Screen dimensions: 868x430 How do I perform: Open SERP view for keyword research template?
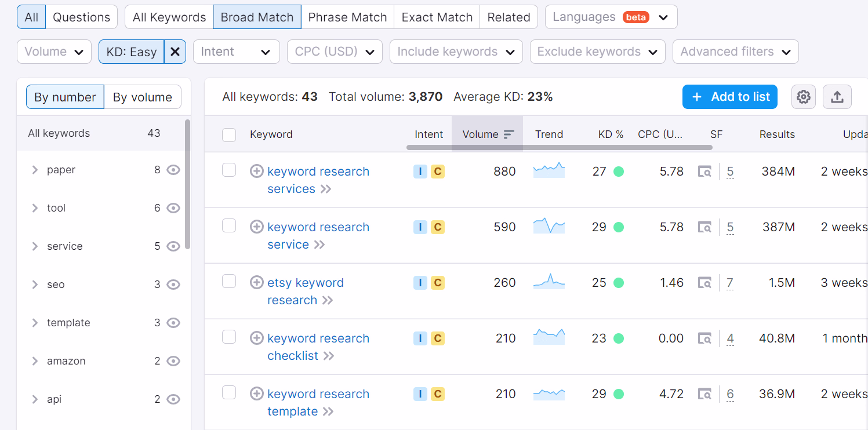pos(704,394)
